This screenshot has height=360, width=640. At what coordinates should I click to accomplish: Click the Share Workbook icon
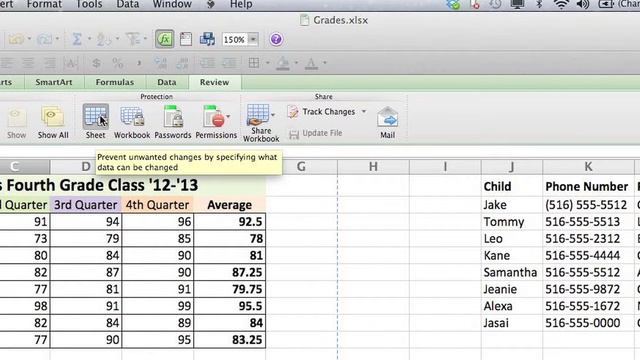point(258,115)
